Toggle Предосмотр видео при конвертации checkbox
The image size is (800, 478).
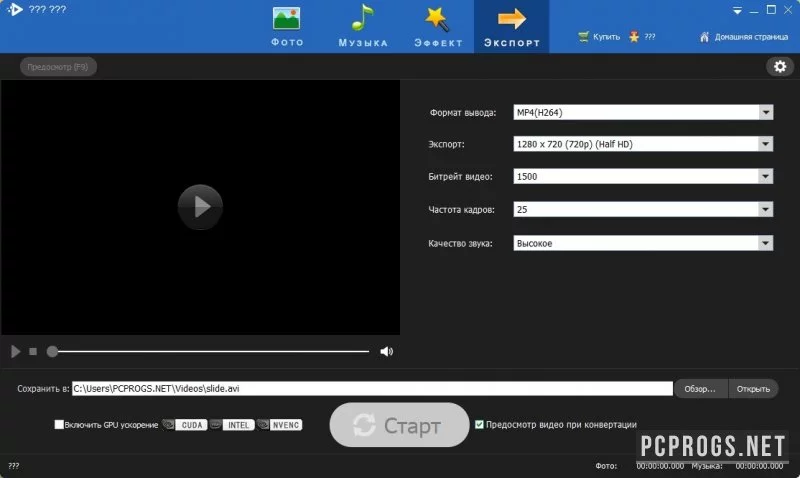point(479,424)
